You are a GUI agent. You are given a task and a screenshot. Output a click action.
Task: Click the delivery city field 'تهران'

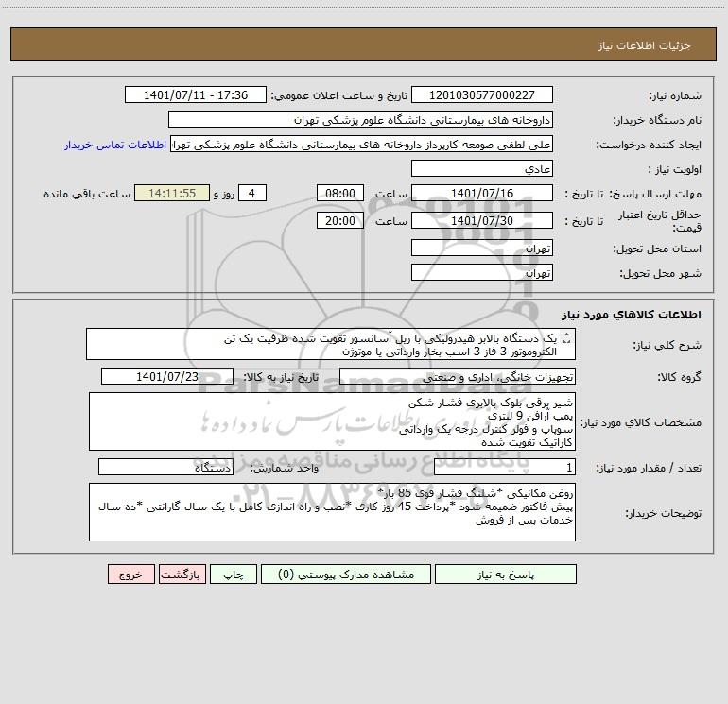(x=482, y=272)
